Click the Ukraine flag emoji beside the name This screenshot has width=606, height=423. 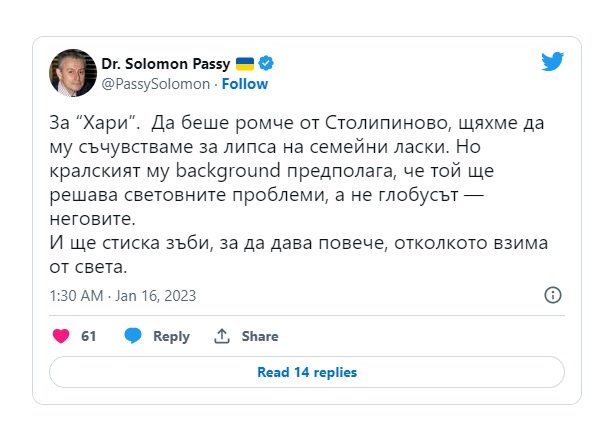click(x=246, y=63)
